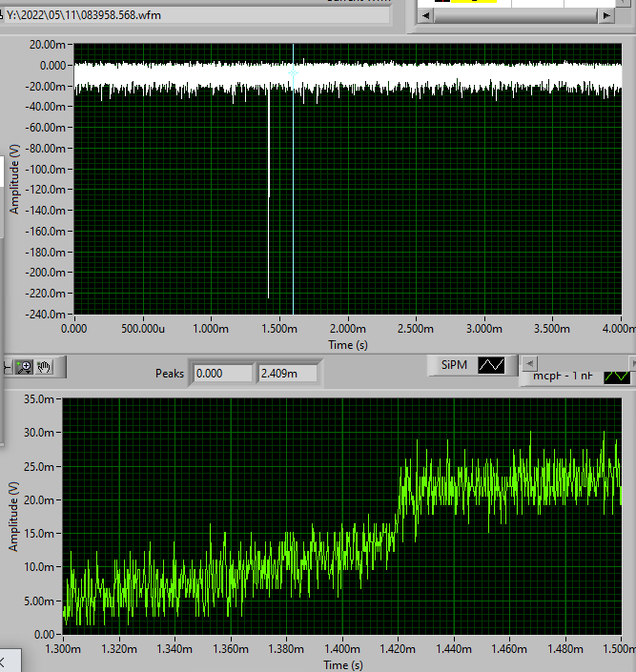Click the plot legend's left scroll arrow
The height and width of the screenshot is (672, 636).
426,16
